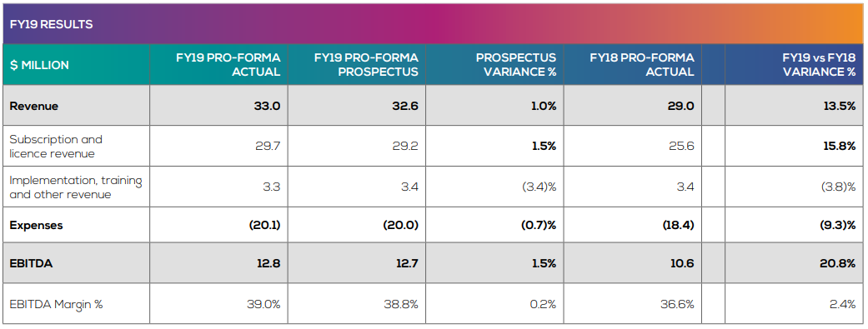Select the PROSPECTUS VARIANCE % column header

click(x=494, y=65)
